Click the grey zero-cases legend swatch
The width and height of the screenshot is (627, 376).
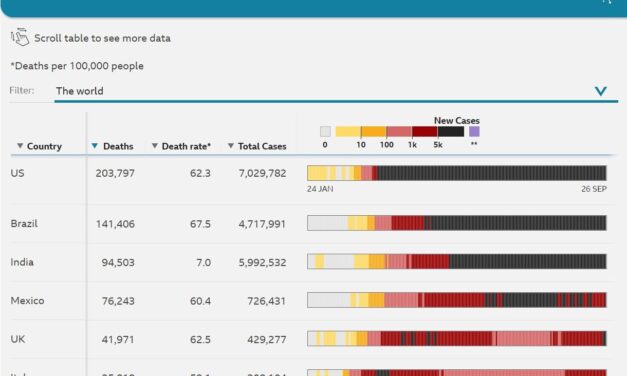click(325, 132)
